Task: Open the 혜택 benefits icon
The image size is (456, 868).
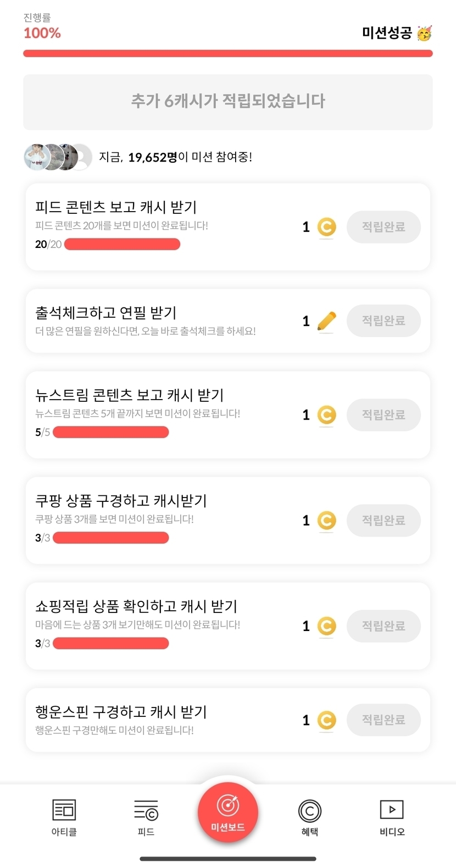Action: tap(309, 810)
